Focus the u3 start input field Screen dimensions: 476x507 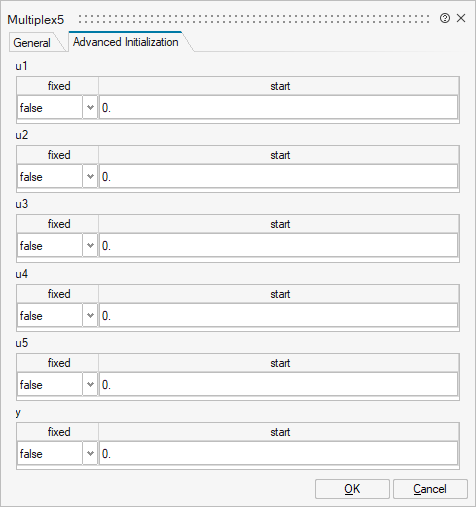coord(279,246)
